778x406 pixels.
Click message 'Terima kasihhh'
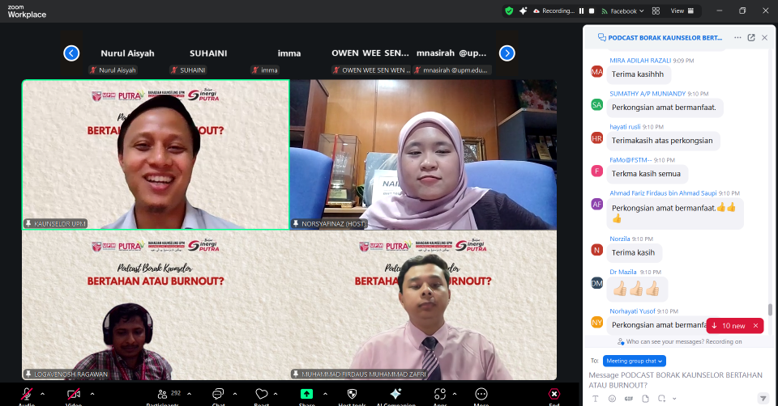click(x=638, y=74)
